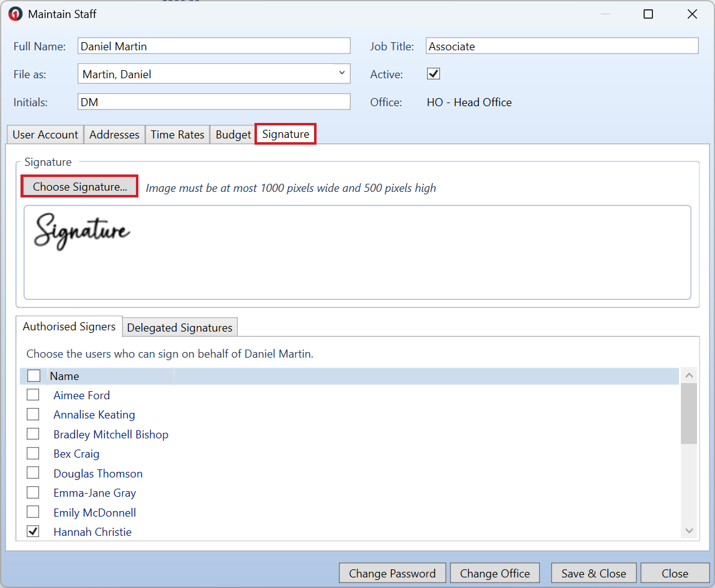Select the name Bradley Mitchell Bishop
715x588 pixels.
(111, 434)
